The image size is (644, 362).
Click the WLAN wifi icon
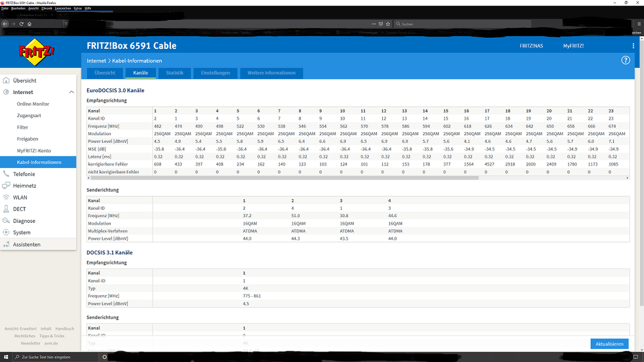[6, 197]
